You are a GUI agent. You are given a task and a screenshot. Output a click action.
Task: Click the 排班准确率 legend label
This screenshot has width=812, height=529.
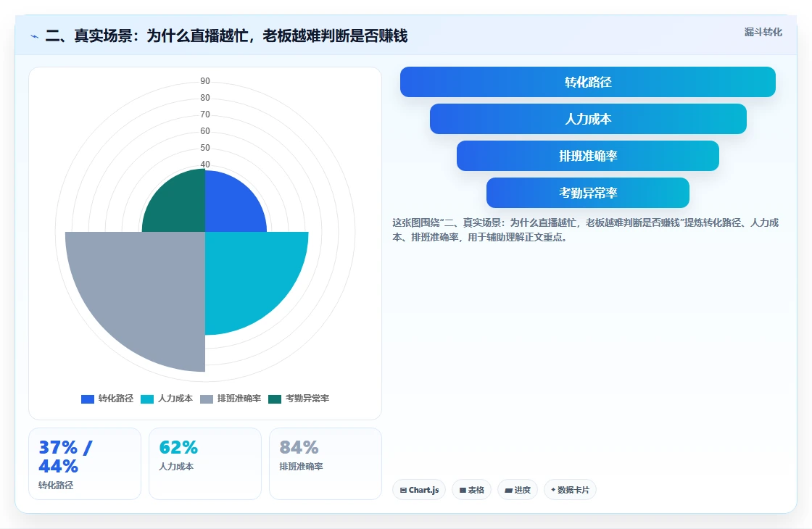pyautogui.click(x=239, y=399)
